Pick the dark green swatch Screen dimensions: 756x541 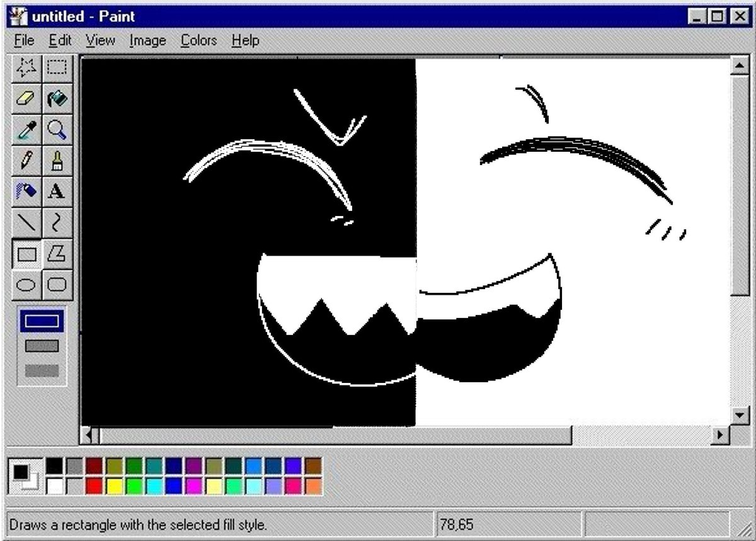point(134,466)
